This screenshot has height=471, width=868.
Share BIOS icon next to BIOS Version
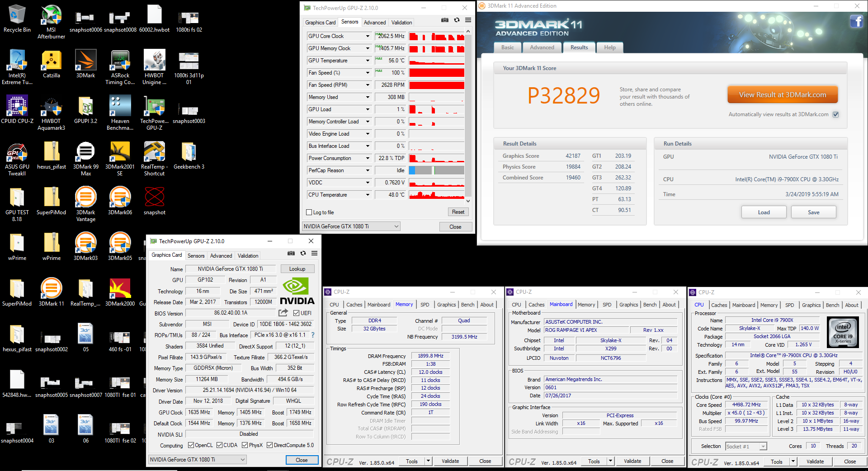pyautogui.click(x=283, y=313)
